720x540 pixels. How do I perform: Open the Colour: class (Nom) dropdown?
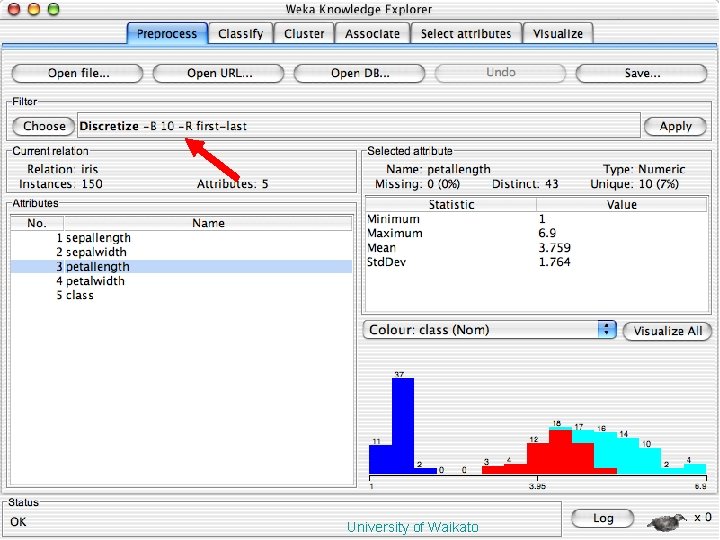(489, 330)
